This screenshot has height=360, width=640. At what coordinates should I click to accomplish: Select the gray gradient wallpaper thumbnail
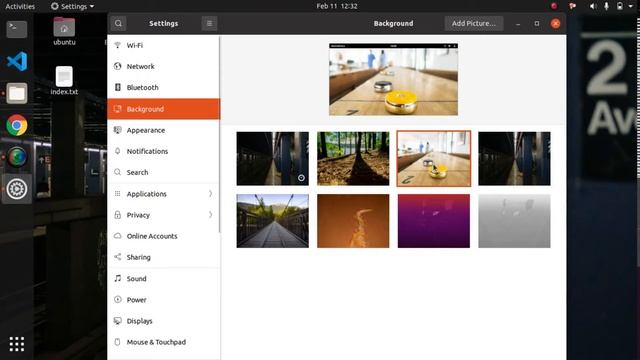pos(514,221)
